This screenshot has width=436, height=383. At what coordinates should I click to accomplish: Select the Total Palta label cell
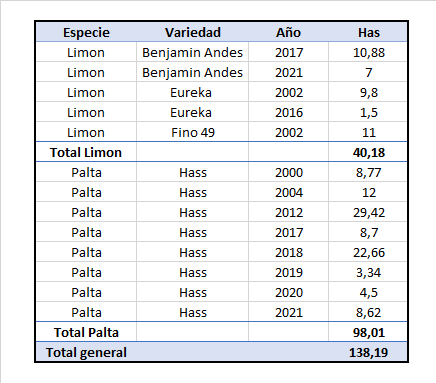click(86, 332)
